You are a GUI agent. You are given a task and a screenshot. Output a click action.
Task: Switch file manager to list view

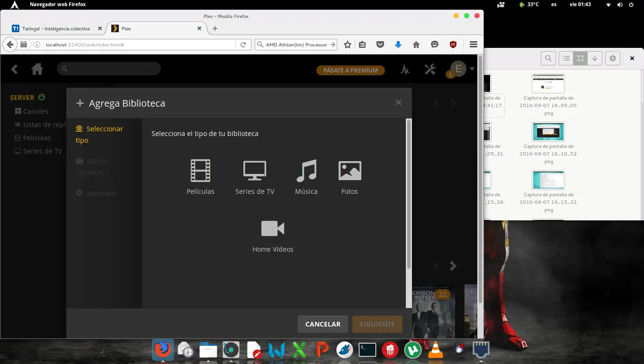point(566,58)
